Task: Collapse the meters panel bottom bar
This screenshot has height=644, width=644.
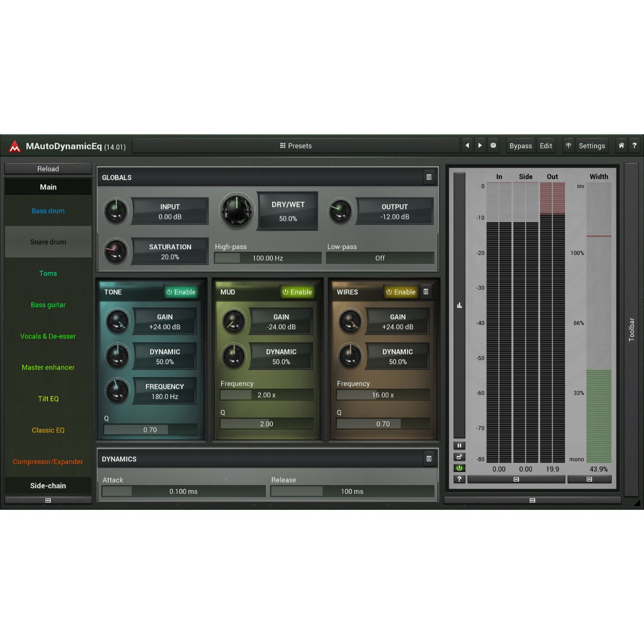Action: [x=532, y=500]
